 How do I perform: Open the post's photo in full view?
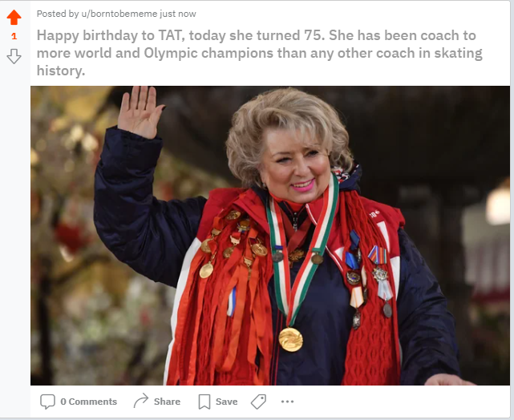click(x=270, y=235)
